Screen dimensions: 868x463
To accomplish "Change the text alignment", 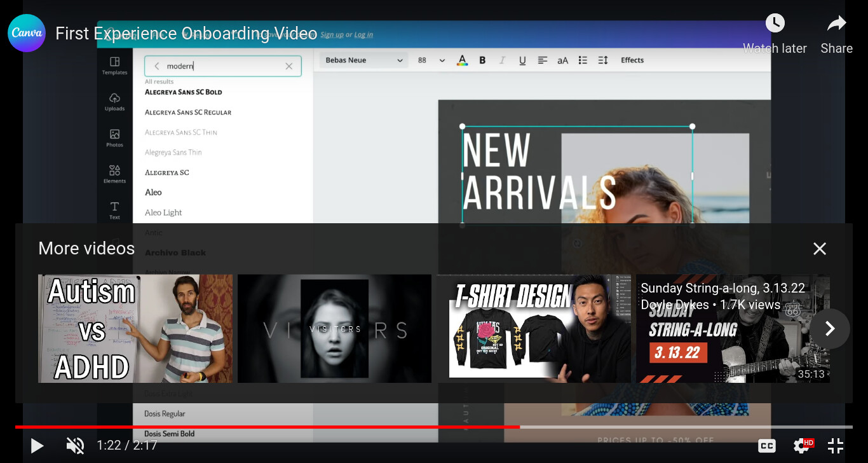I will pos(543,60).
